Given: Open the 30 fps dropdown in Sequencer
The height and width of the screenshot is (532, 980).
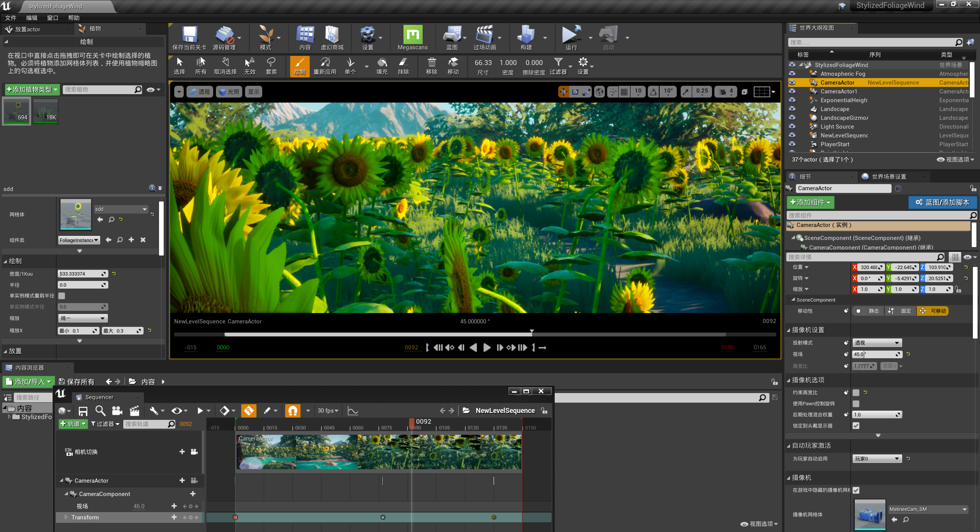Looking at the screenshot, I should coord(328,410).
